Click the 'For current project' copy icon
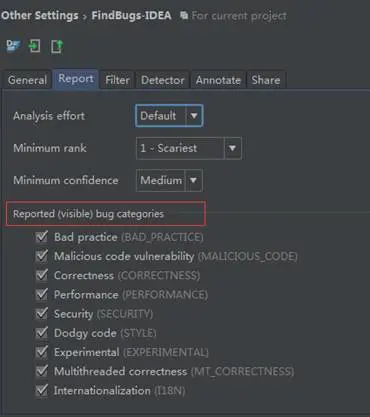 click(x=184, y=15)
